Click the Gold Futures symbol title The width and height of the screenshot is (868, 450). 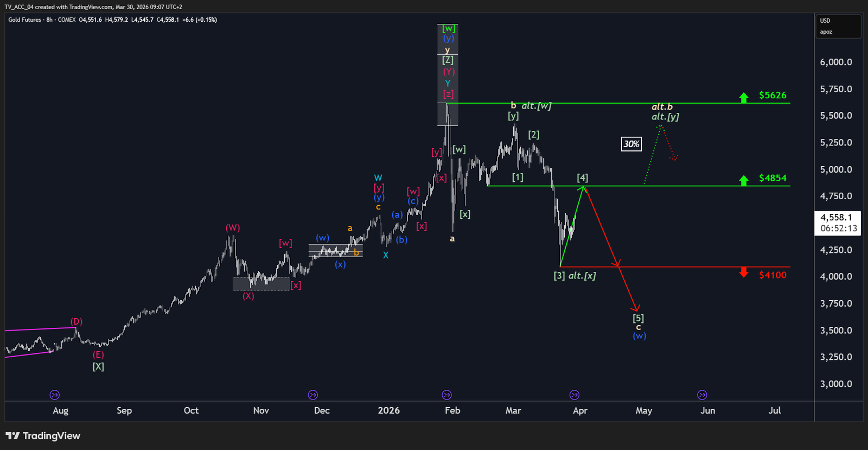tap(24, 20)
